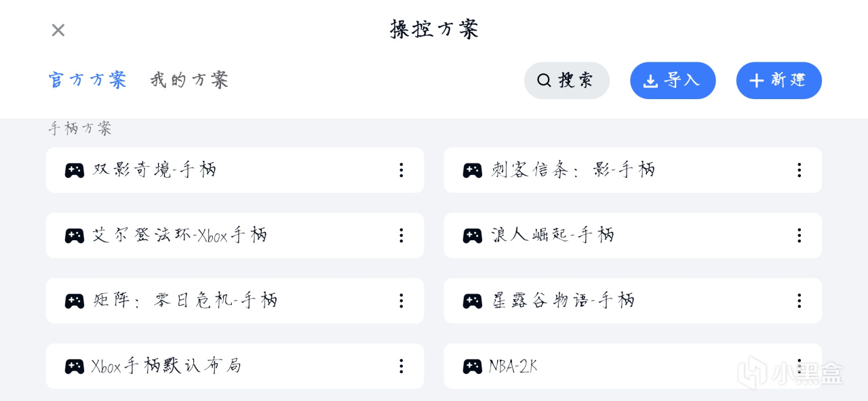Image resolution: width=868 pixels, height=401 pixels.
Task: Click gamepad icon beside NBA-2K
Action: (473, 366)
